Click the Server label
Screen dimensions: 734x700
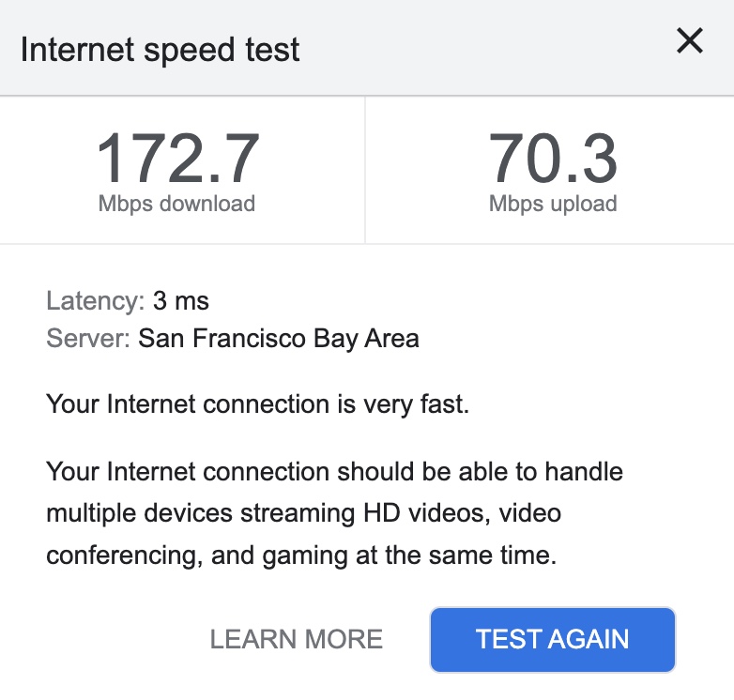point(88,338)
